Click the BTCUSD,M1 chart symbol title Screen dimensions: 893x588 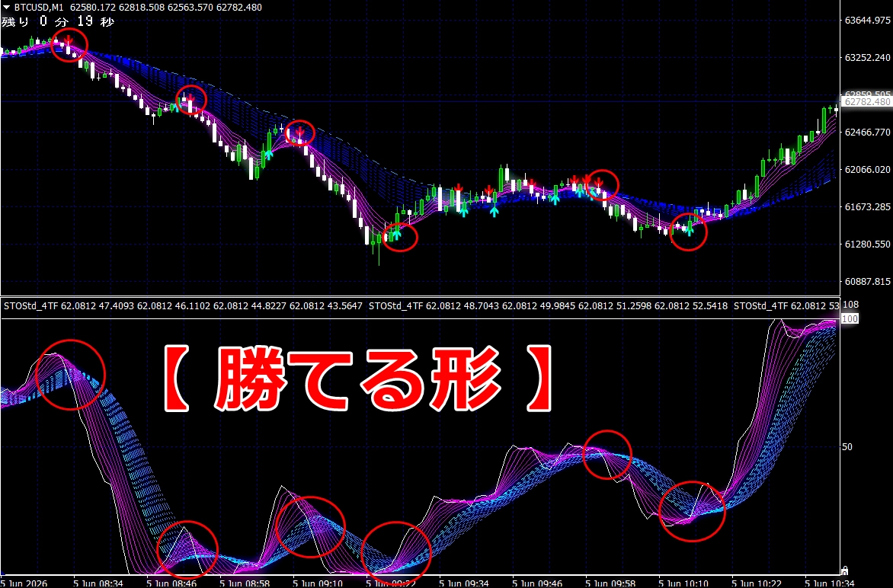(38, 8)
